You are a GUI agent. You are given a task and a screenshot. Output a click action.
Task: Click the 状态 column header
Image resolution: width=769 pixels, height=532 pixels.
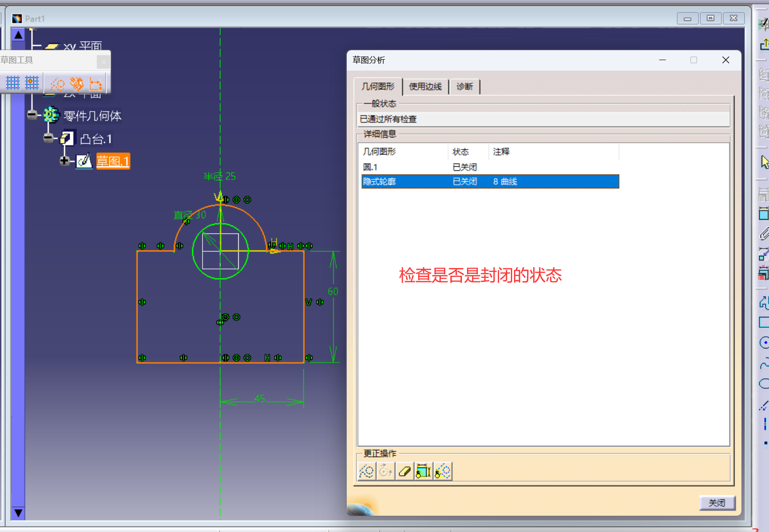(468, 152)
